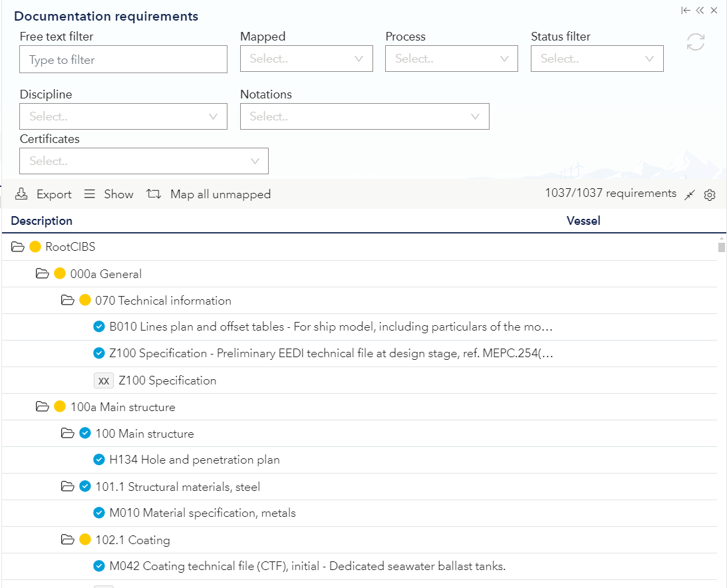Click the unpin panel icon beside the gear
This screenshot has height=588, width=727.
[x=689, y=195]
